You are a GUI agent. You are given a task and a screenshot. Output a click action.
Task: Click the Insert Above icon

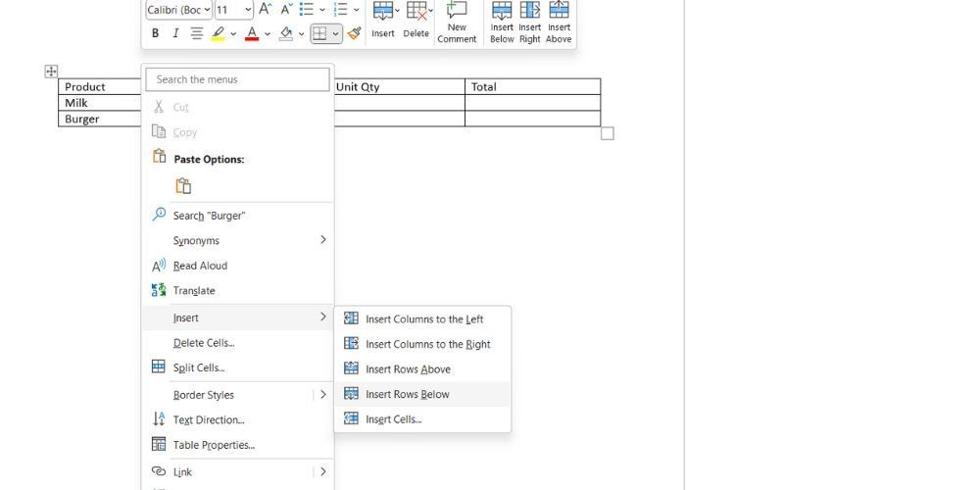(559, 23)
